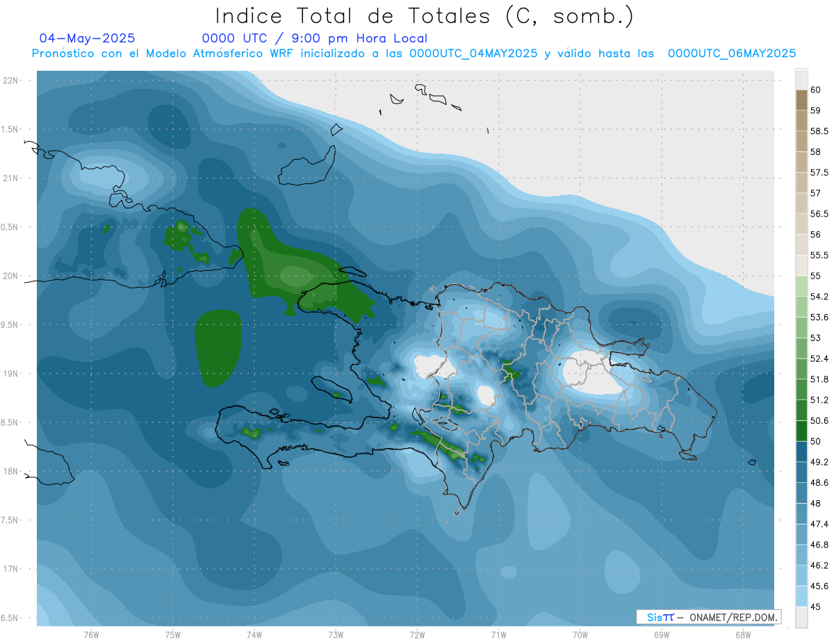The width and height of the screenshot is (834, 644).
Task: Click the longitude label '71W'
Action: point(498,634)
